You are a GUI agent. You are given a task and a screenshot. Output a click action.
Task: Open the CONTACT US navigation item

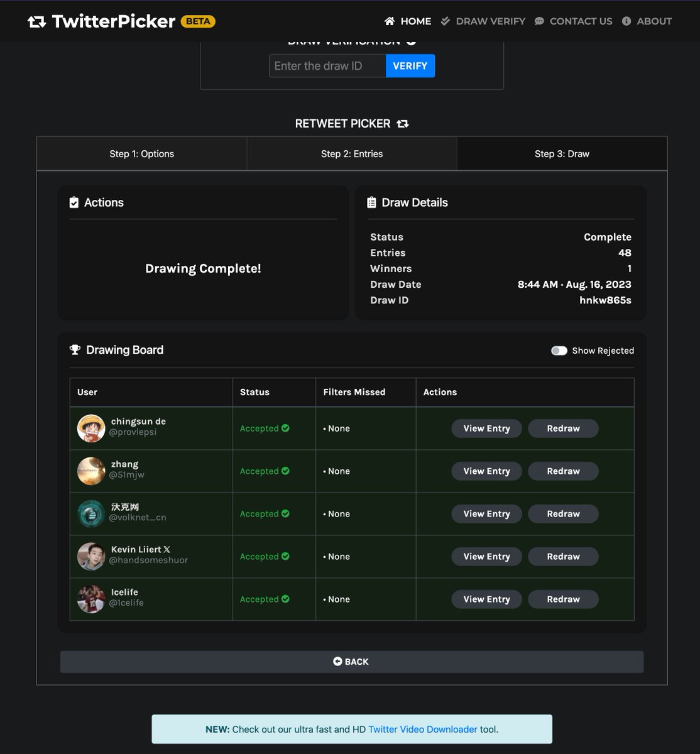573,21
